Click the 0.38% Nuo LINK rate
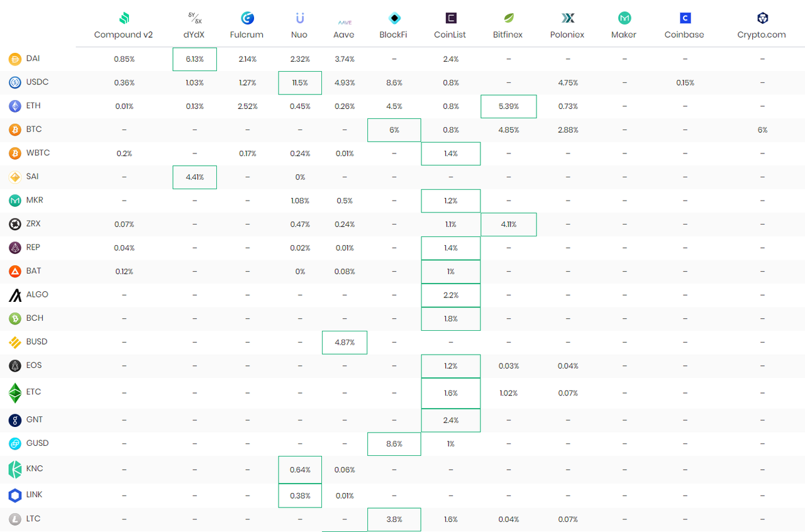Viewport: 805px width, 532px height. coord(300,496)
